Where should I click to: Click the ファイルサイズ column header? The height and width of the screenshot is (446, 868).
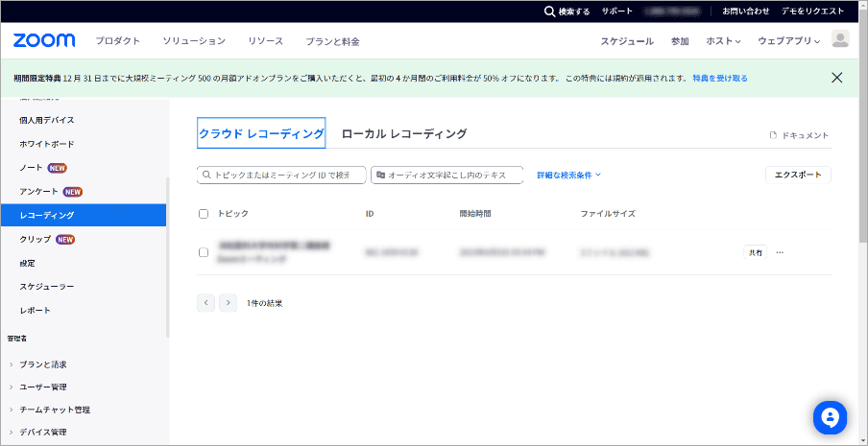(608, 213)
